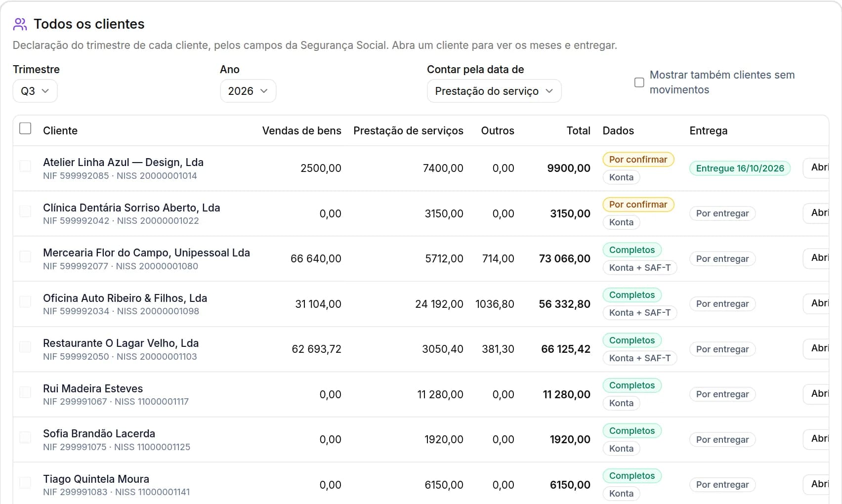The image size is (842, 504).
Task: Click the Prestação de serviços column header
Action: [x=408, y=131]
